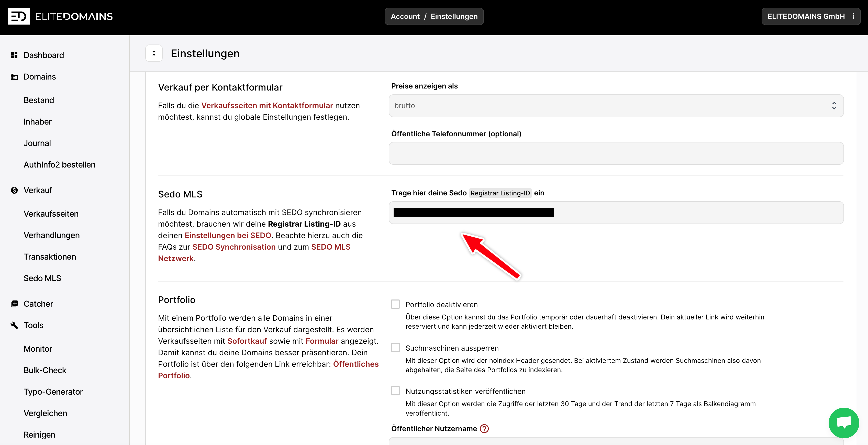The image size is (868, 445).
Task: Open Bulk-Check tool
Action: 45,371
